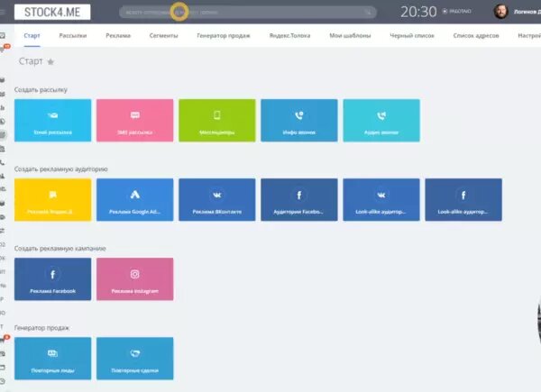Open the Look-alike tile with Facebook logo
Viewport: 541px width, 392px height.
(x=463, y=200)
